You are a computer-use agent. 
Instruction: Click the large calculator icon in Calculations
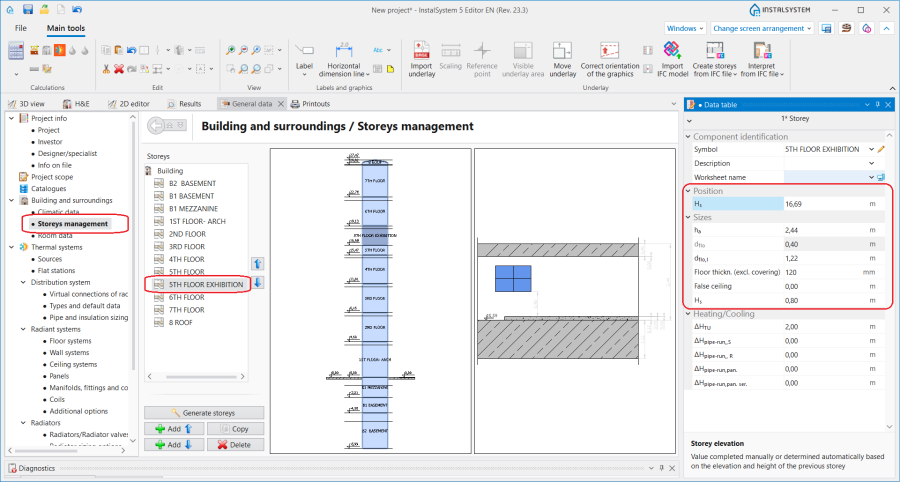16,50
